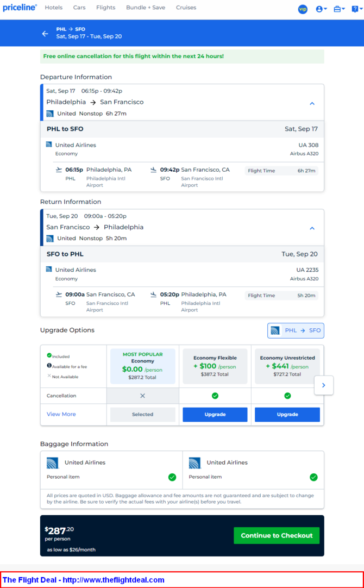Select the PHL → SFO upgrade tab
The width and height of the screenshot is (364, 588).
(296, 331)
